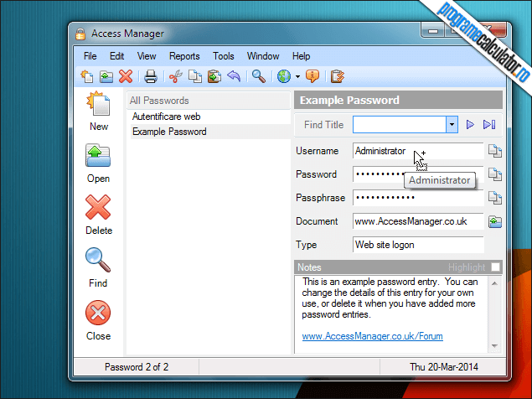
Task: Open the www.AccessManager.co.uk/Forum link
Action: point(372,336)
